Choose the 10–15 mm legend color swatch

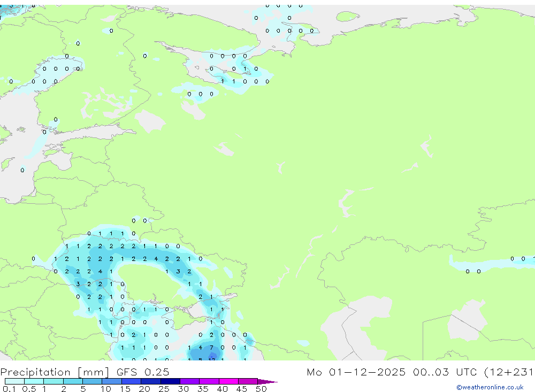pos(112,381)
